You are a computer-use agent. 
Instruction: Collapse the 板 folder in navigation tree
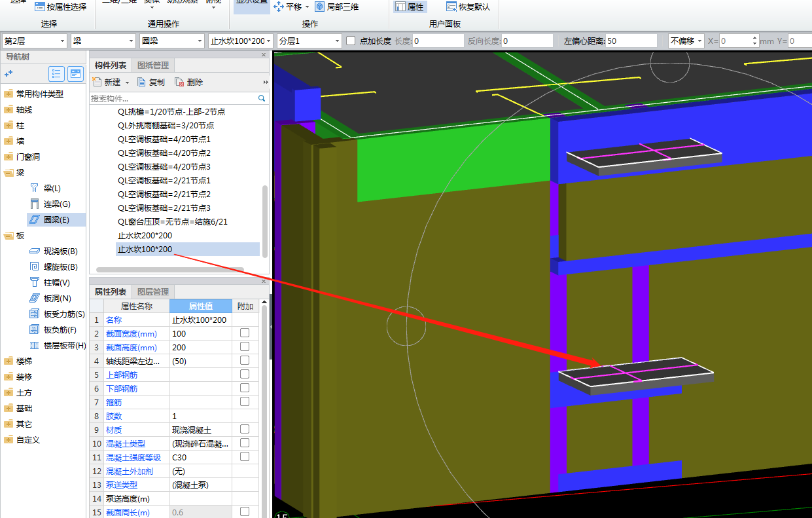pyautogui.click(x=9, y=235)
